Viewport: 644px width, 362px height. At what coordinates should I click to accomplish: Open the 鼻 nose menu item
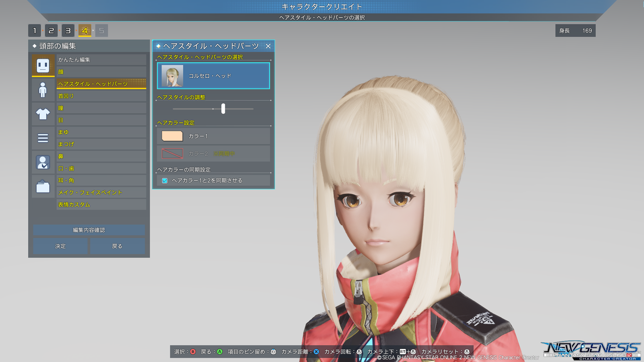101,156
